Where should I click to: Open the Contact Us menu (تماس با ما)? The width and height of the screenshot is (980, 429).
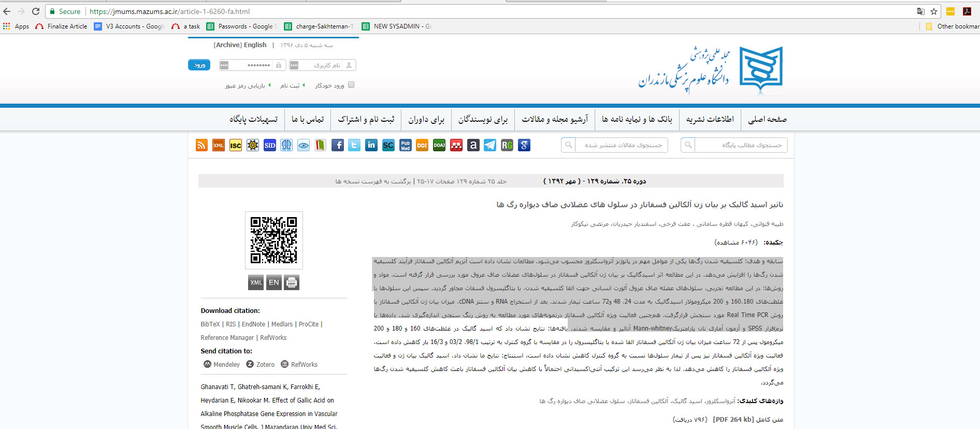pyautogui.click(x=308, y=119)
